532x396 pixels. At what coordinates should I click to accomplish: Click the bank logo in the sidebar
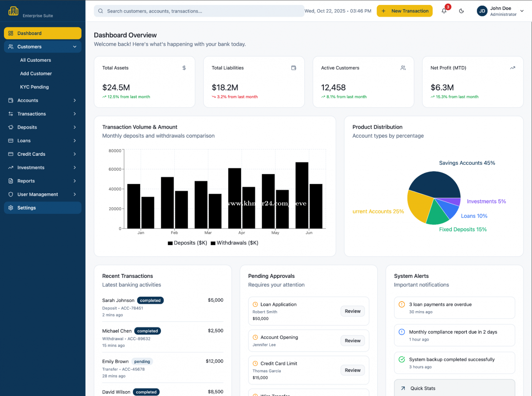[13, 11]
